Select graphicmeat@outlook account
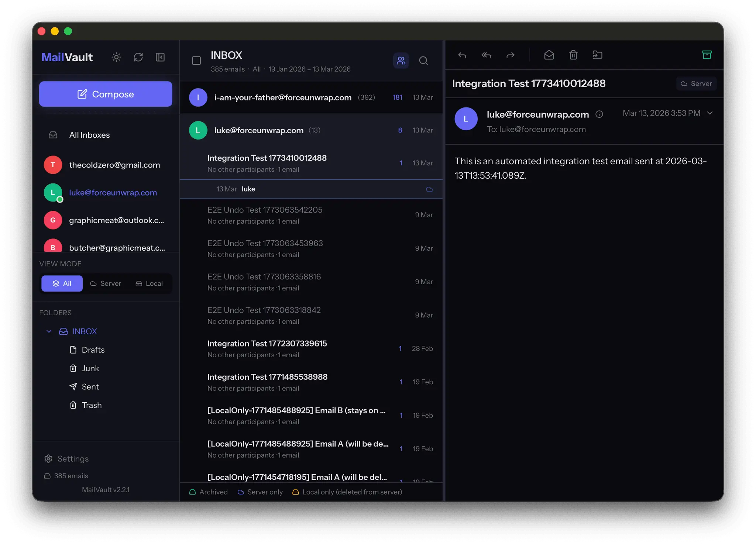Image resolution: width=756 pixels, height=544 pixels. click(106, 220)
